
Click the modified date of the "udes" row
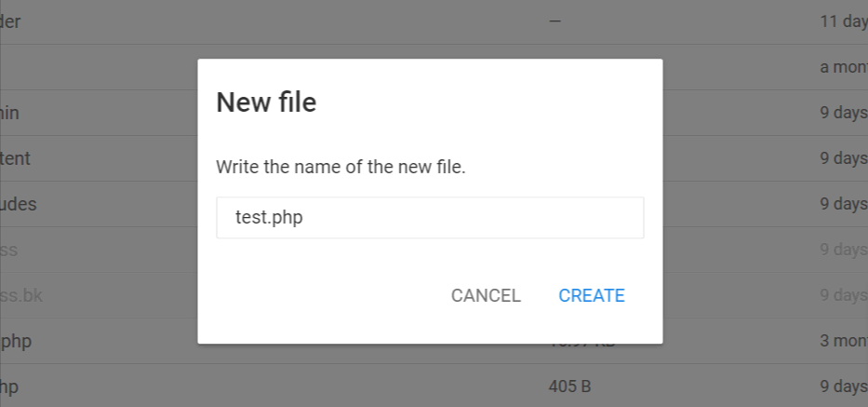[x=843, y=204]
